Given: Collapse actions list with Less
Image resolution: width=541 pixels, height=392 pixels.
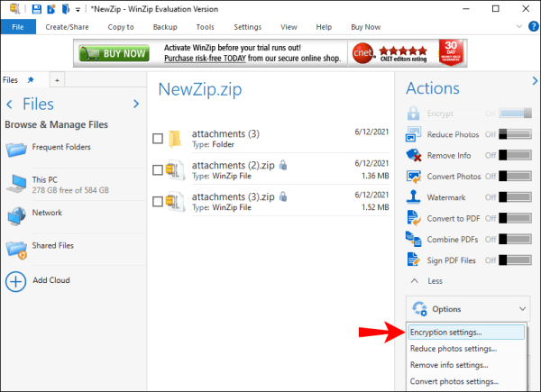Looking at the screenshot, I should pyautogui.click(x=426, y=281).
